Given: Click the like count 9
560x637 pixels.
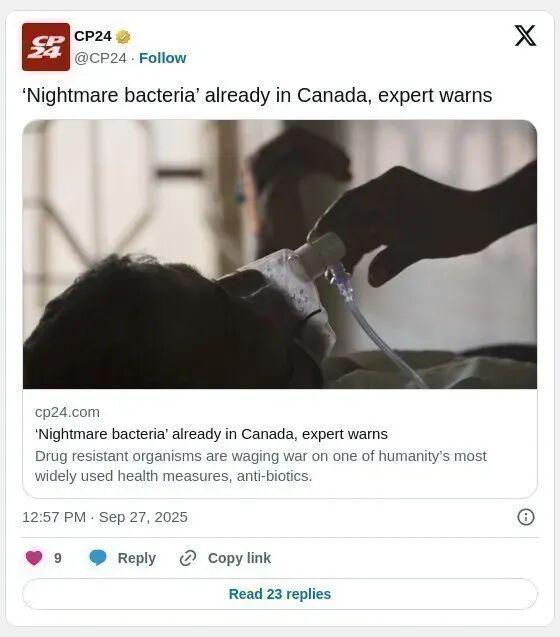Looking at the screenshot, I should coord(58,558).
